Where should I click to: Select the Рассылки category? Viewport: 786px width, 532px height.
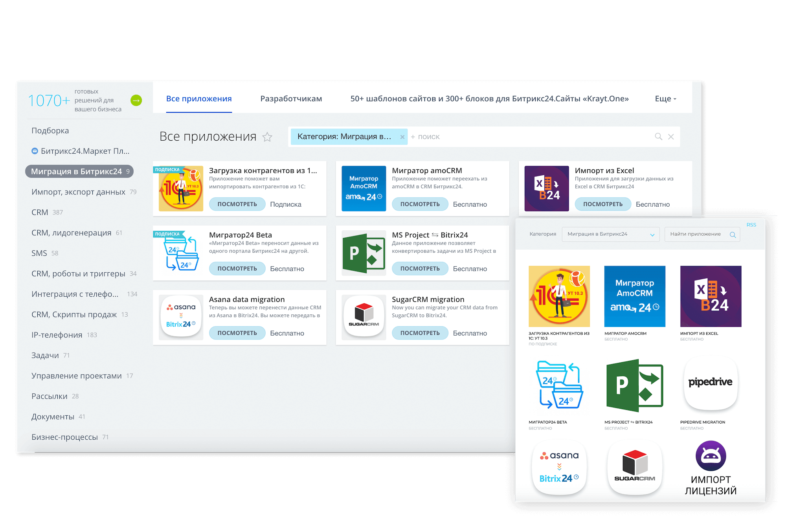tap(55, 396)
